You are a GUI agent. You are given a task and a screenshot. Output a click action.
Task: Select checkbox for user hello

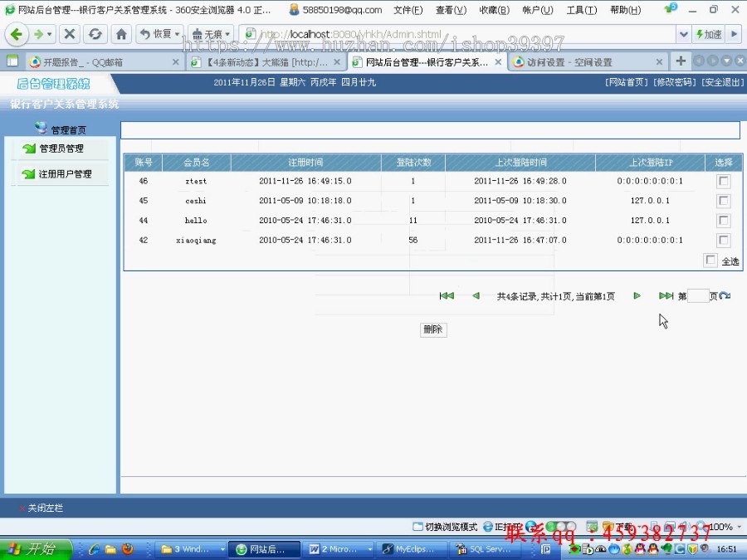pyautogui.click(x=723, y=221)
